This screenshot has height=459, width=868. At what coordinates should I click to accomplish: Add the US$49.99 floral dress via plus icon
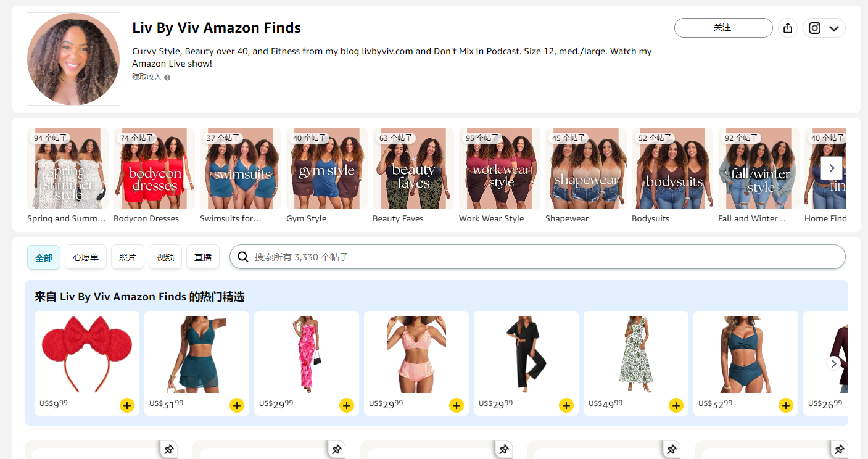pos(676,405)
